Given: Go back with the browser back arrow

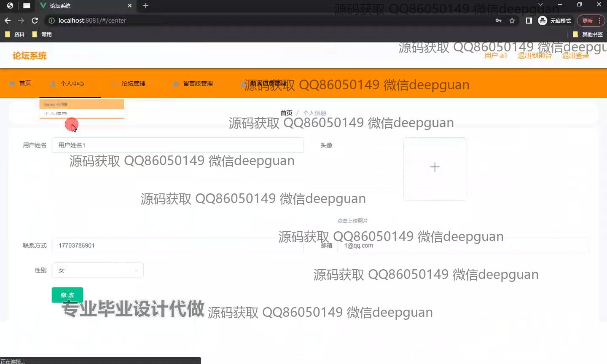Looking at the screenshot, I should coord(8,21).
